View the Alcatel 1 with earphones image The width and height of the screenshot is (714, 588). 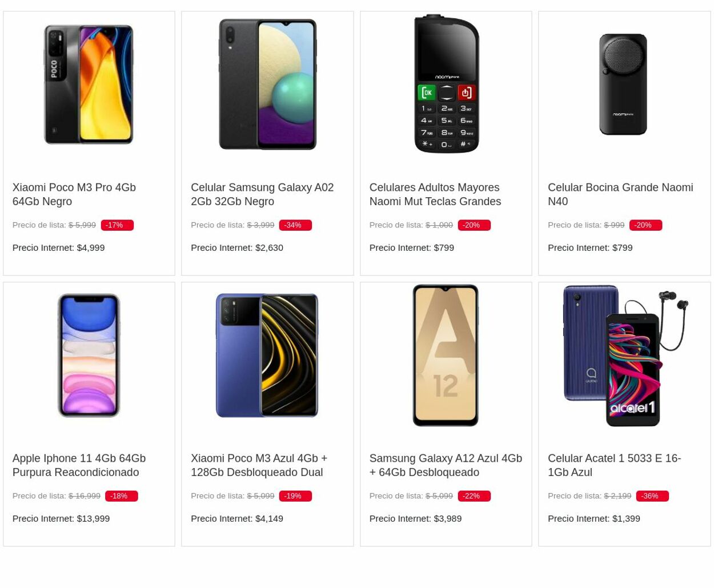coord(624,355)
